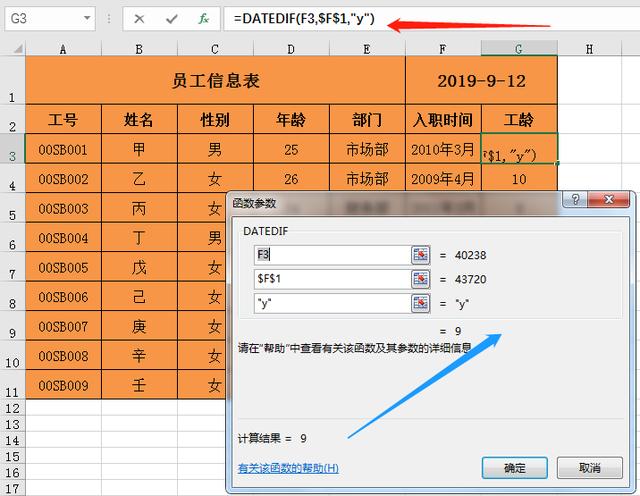The image size is (640, 496).
Task: Cancel the dialog with the 取消 button
Action: point(590,468)
